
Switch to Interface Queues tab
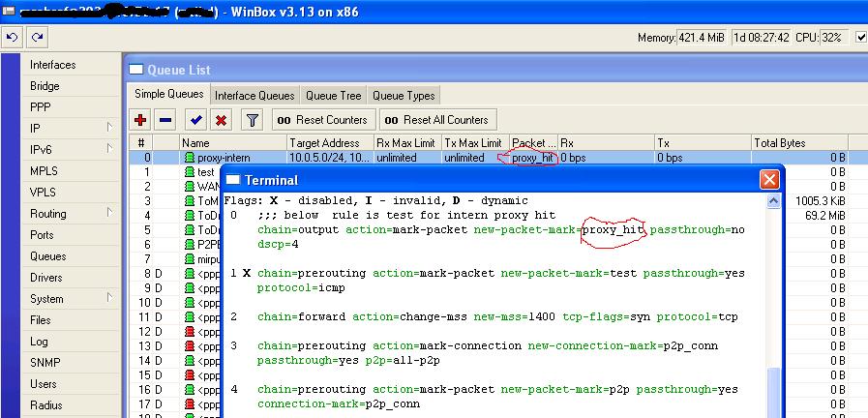pos(254,96)
